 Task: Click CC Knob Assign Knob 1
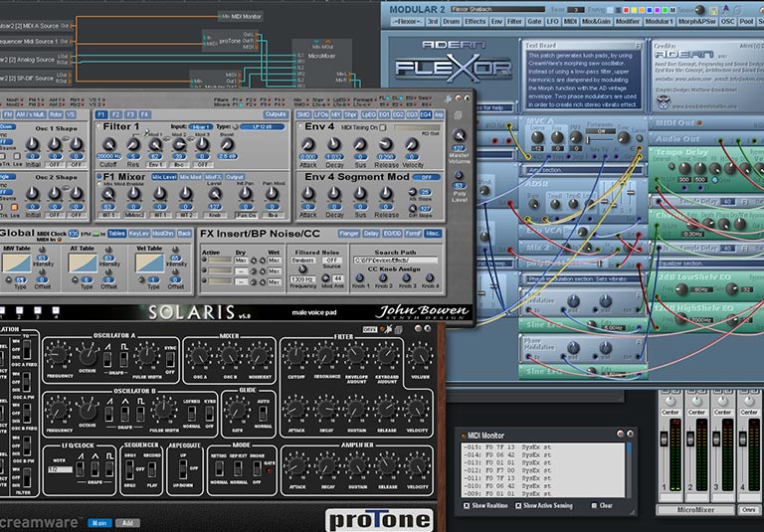[359, 277]
